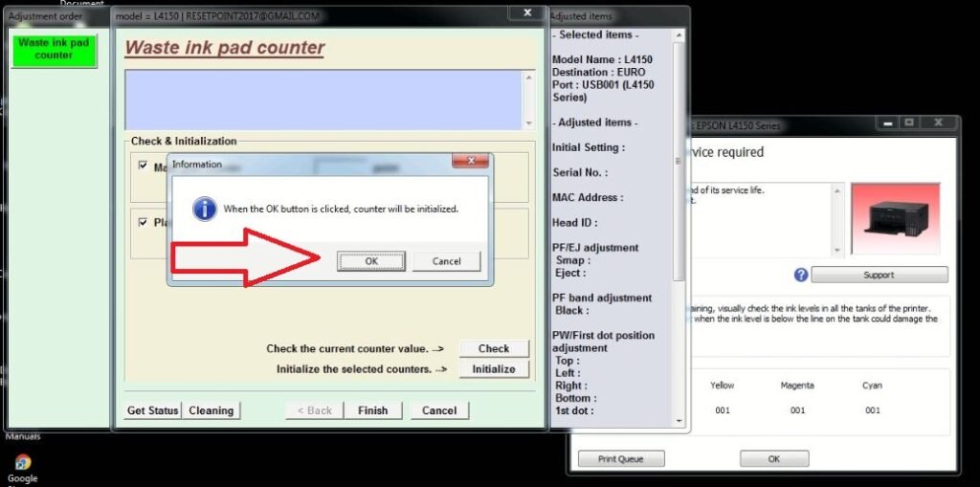
Task: Click blue help question mark icon
Action: [x=801, y=275]
